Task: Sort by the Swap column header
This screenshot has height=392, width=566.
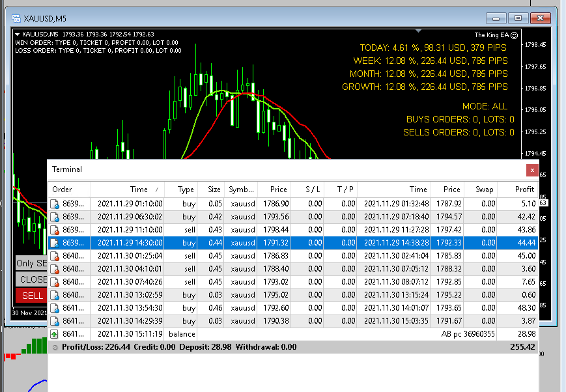Action: [x=481, y=189]
